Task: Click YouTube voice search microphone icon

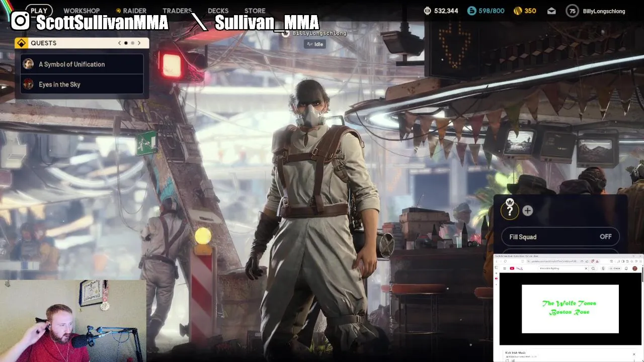Action: [603, 268]
